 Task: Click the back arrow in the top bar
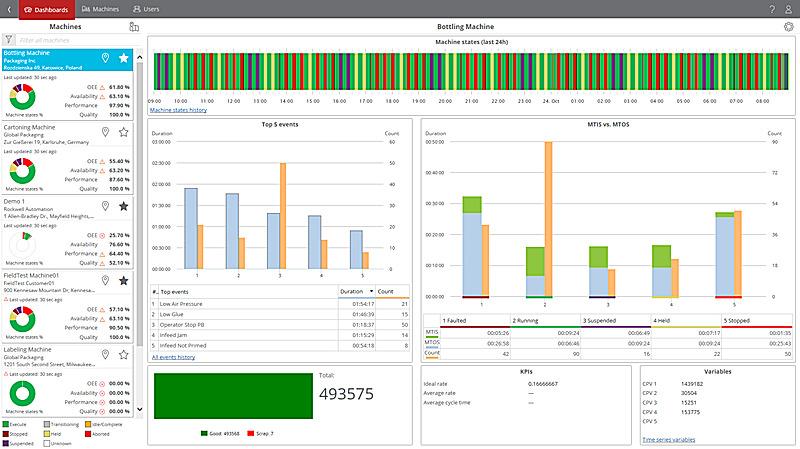[x=8, y=8]
